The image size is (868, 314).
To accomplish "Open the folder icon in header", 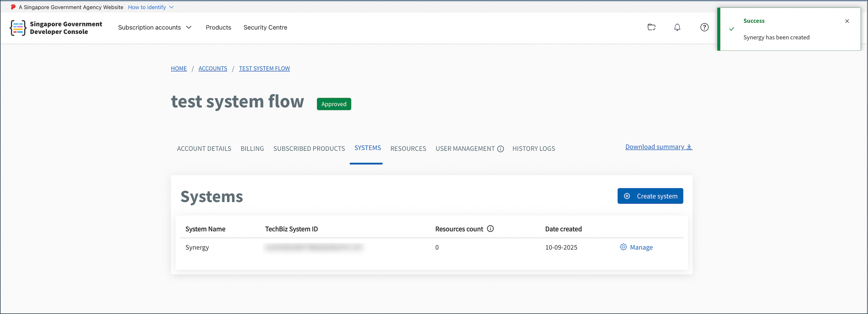I will [651, 27].
